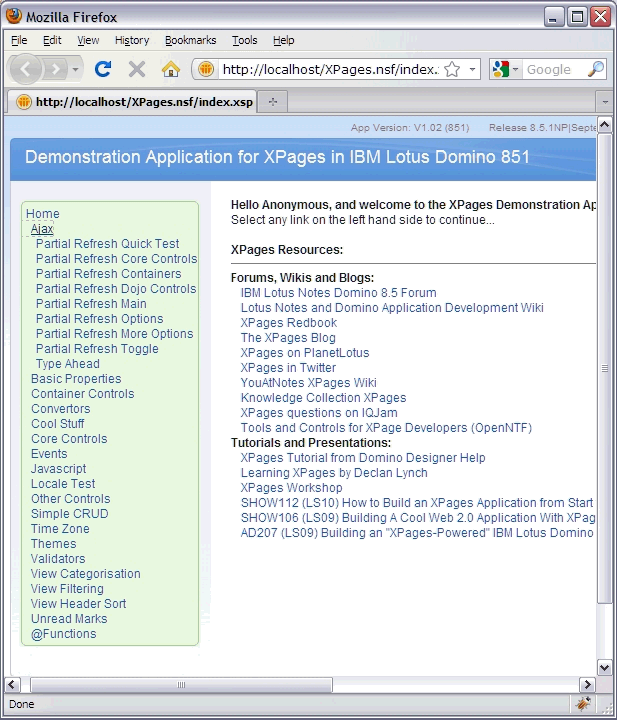Click the Firefox logo in title bar
This screenshot has height=720, width=617.
14,16
